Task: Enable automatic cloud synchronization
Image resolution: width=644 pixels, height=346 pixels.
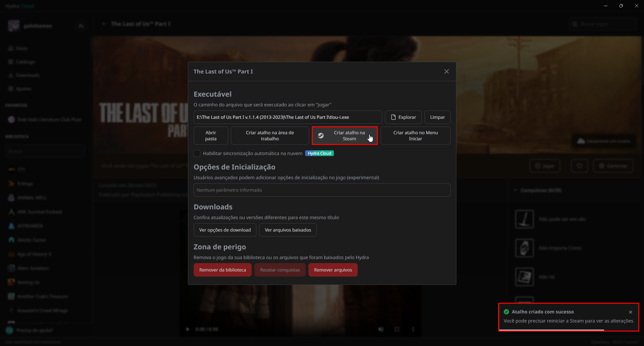Action: tap(197, 153)
